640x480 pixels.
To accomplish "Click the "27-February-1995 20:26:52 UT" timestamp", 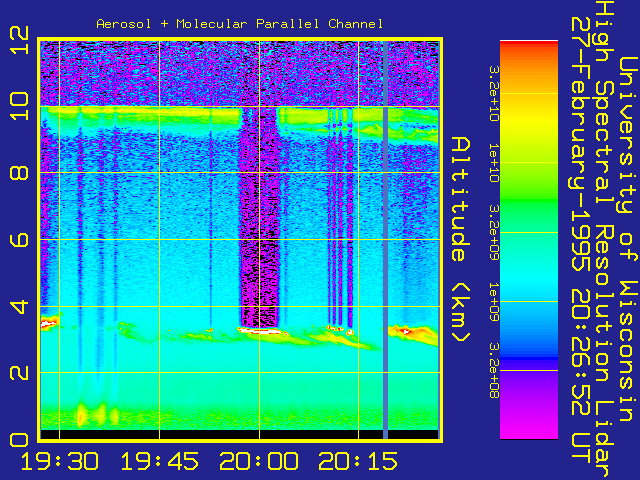I will 581,240.
